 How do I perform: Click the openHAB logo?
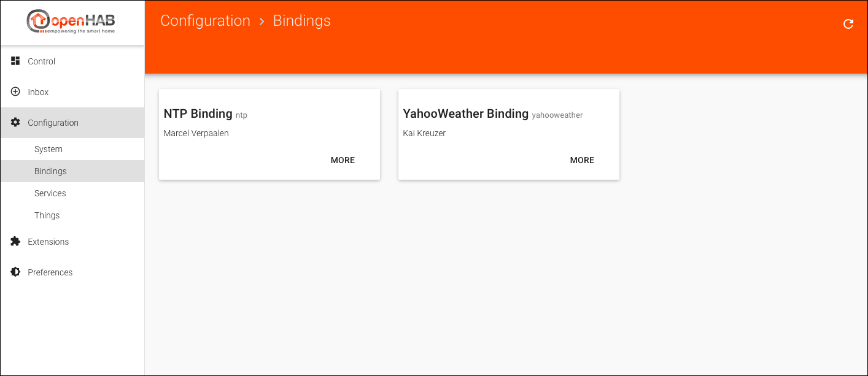pos(71,22)
